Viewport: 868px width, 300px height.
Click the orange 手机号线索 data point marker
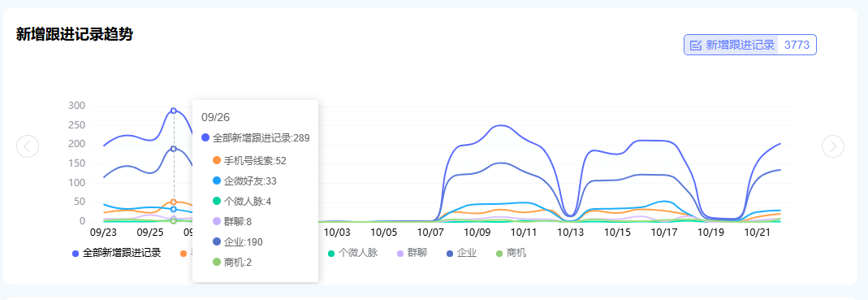click(174, 202)
